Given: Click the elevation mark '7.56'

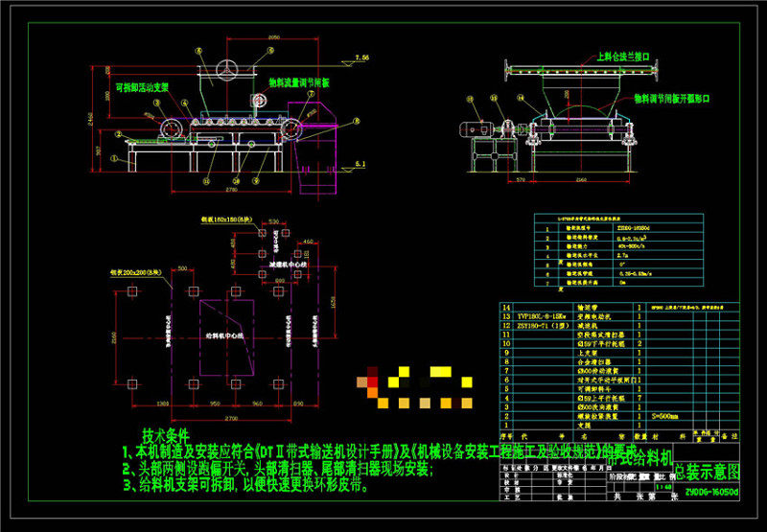Looking at the screenshot, I should [x=362, y=58].
